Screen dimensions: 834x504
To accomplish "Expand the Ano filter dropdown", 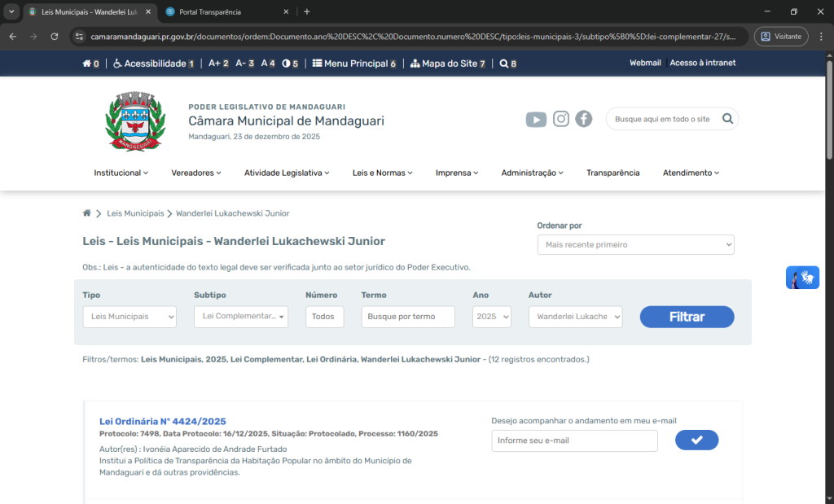I will [x=492, y=317].
